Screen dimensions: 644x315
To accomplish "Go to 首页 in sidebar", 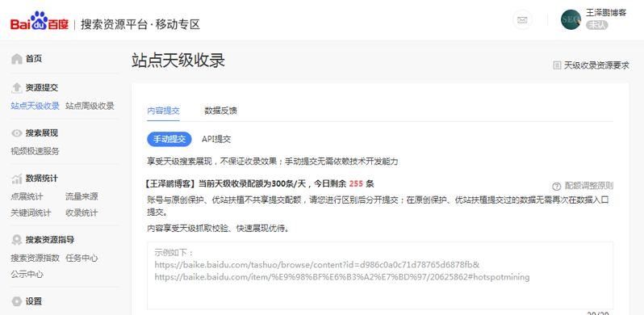I will [34, 59].
